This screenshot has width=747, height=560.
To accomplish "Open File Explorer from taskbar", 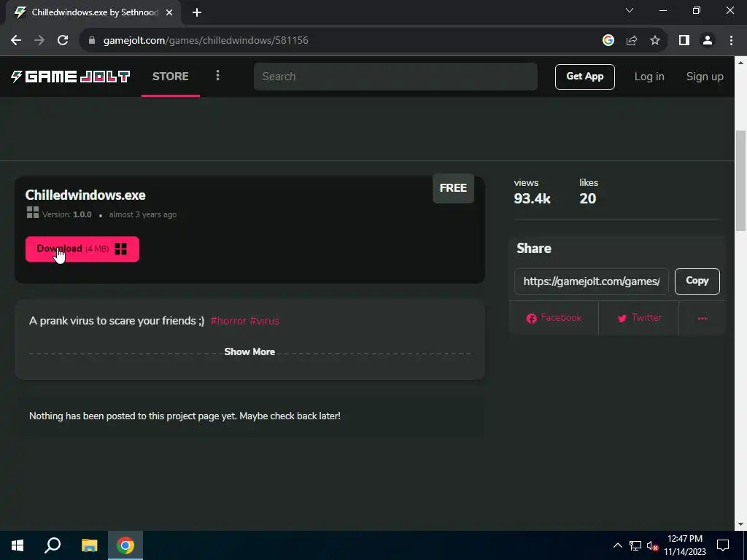I will (x=89, y=545).
